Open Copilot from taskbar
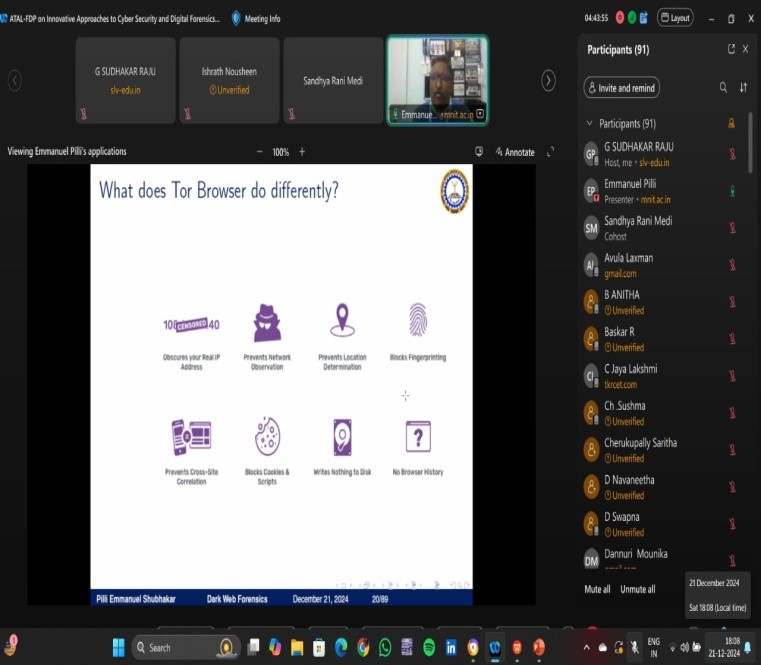This screenshot has height=665, width=761. tap(275, 648)
